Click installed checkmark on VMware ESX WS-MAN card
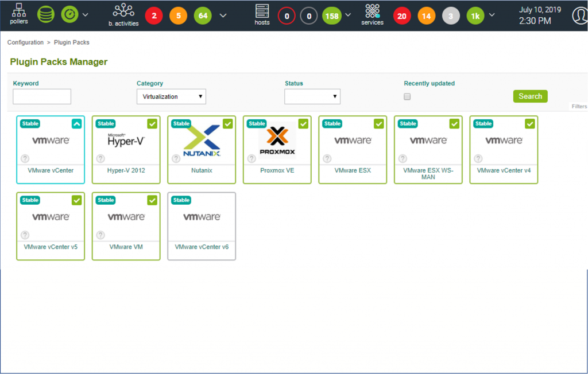Screen dimensions: 588x374 (x=454, y=124)
